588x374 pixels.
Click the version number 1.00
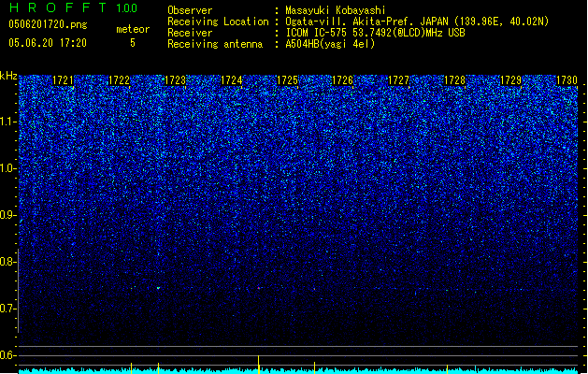[x=127, y=7]
